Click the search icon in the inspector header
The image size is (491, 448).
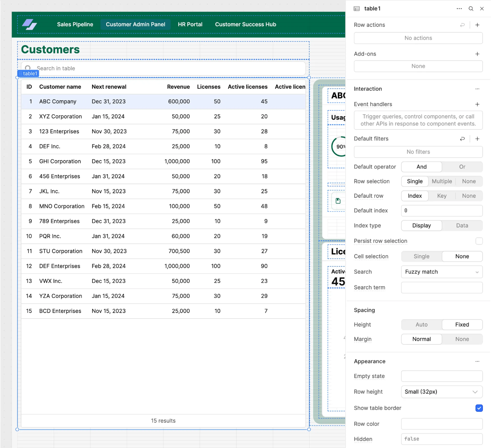pyautogui.click(x=471, y=8)
